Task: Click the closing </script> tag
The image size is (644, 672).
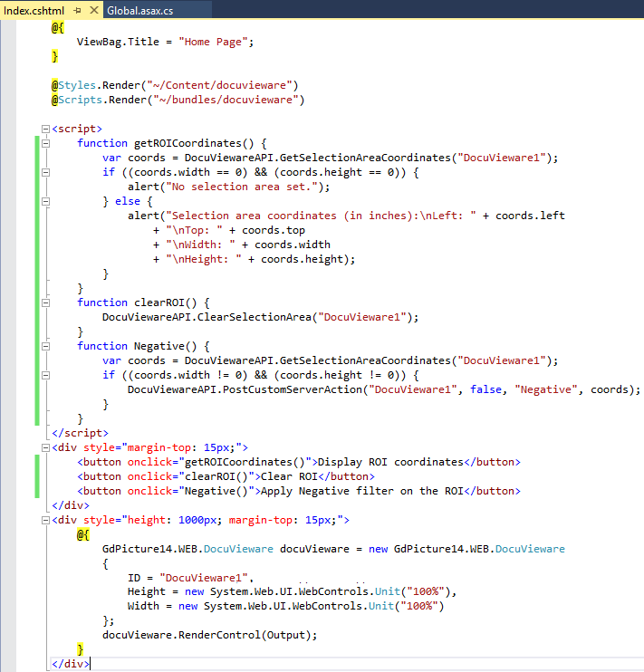Action: pyautogui.click(x=81, y=433)
